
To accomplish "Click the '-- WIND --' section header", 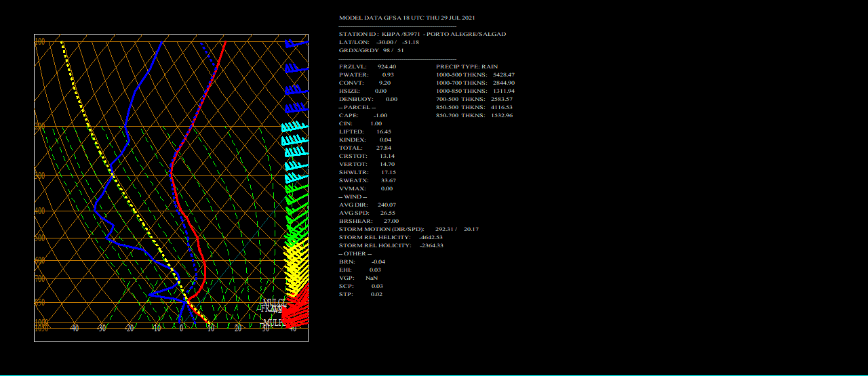I will (353, 196).
